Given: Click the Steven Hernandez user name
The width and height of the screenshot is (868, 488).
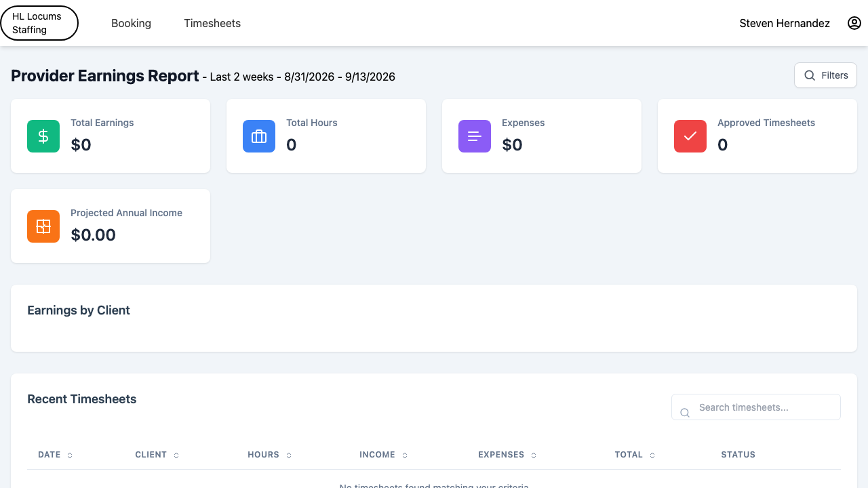Looking at the screenshot, I should (785, 23).
